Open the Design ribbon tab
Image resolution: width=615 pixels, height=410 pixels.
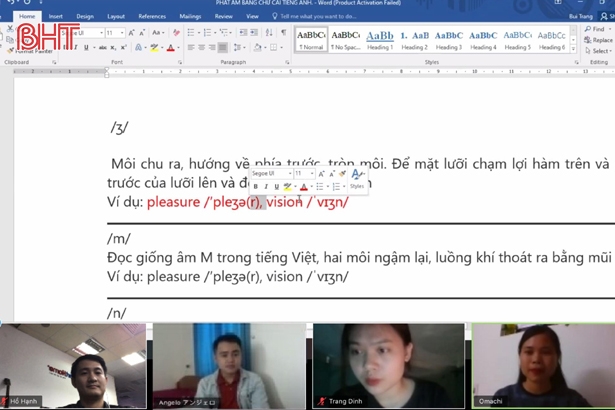[85, 16]
